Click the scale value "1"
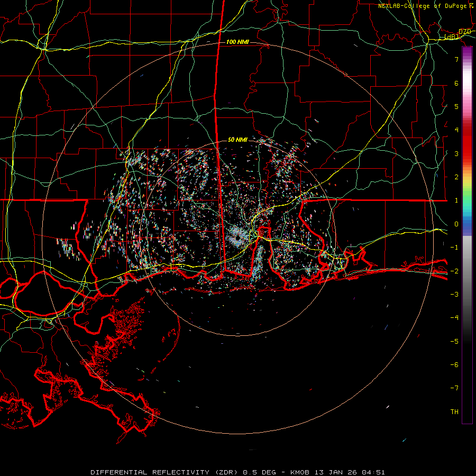This screenshot has height=476, width=476. [456, 200]
